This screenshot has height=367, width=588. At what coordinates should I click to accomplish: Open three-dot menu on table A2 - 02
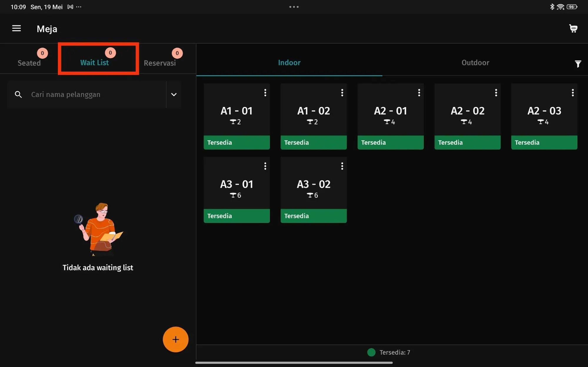tap(496, 93)
